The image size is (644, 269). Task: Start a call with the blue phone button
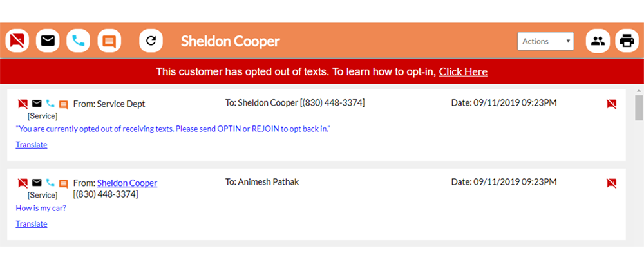click(x=78, y=41)
